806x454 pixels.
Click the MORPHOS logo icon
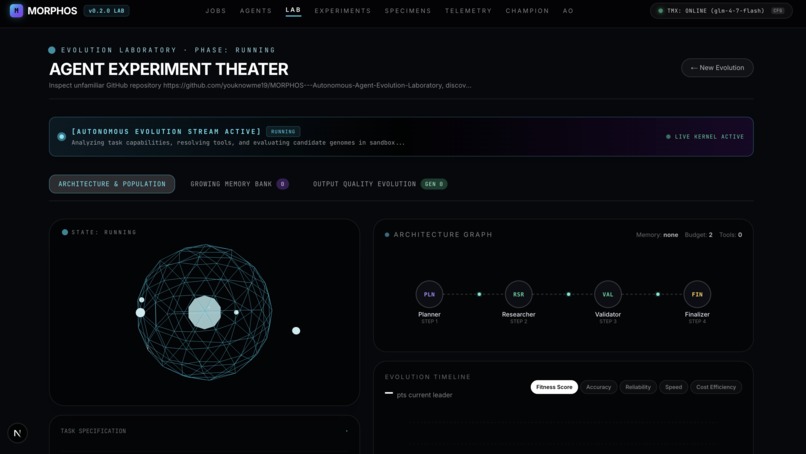pos(16,10)
